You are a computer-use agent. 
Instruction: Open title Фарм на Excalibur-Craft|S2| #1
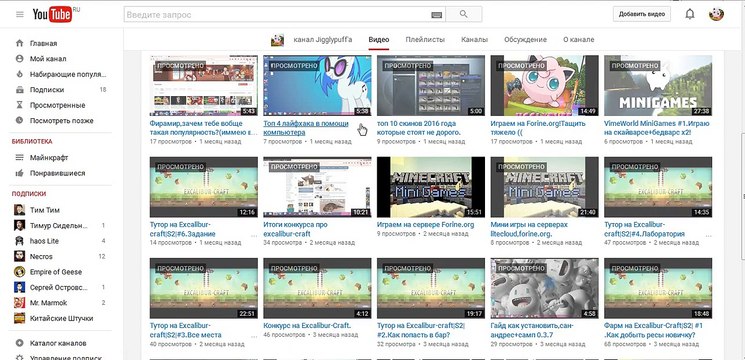(x=653, y=330)
